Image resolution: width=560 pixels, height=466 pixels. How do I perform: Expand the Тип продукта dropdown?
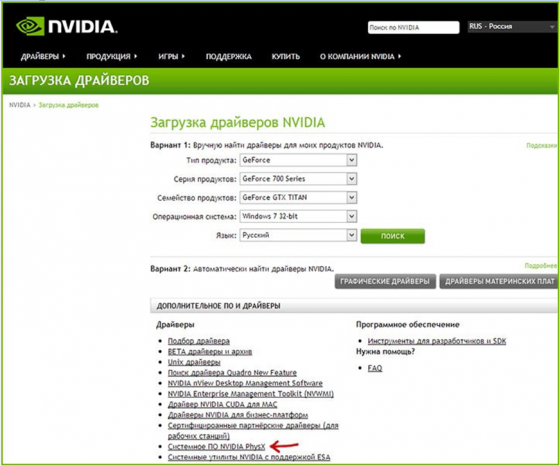(298, 160)
